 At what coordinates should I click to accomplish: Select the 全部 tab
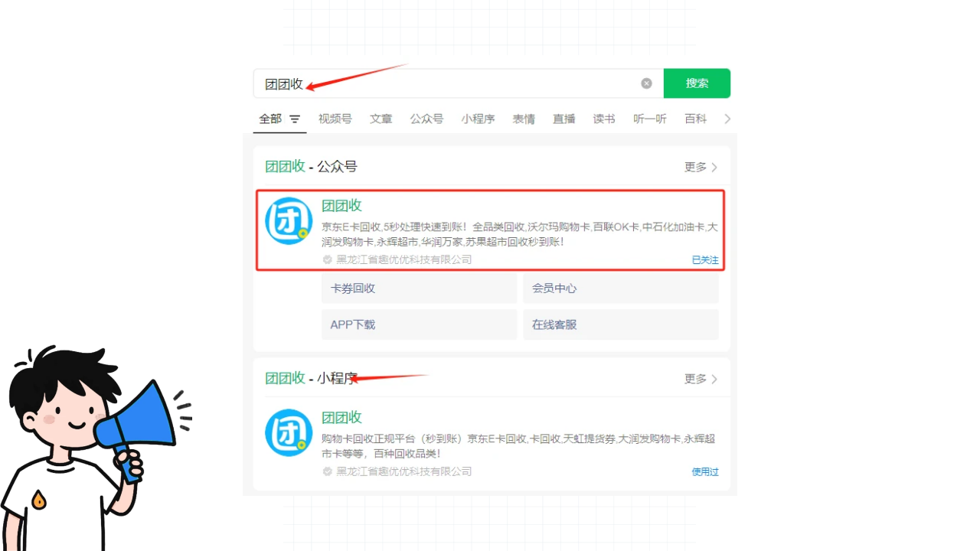(x=270, y=119)
